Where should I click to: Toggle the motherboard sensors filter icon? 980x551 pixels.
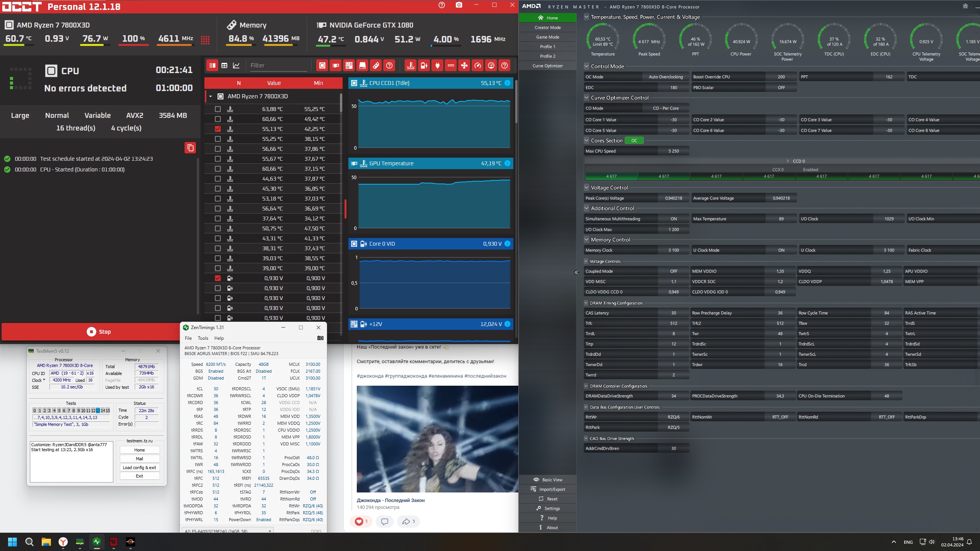(349, 65)
